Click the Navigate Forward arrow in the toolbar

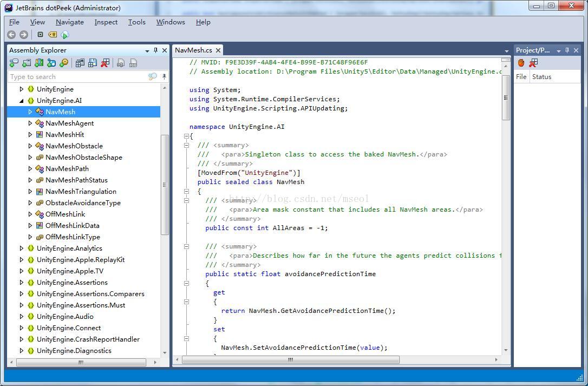pos(24,35)
